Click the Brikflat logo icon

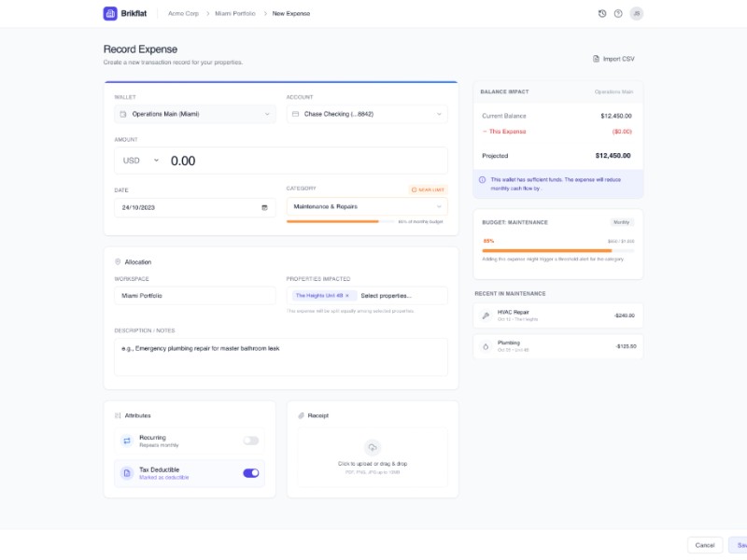(110, 14)
